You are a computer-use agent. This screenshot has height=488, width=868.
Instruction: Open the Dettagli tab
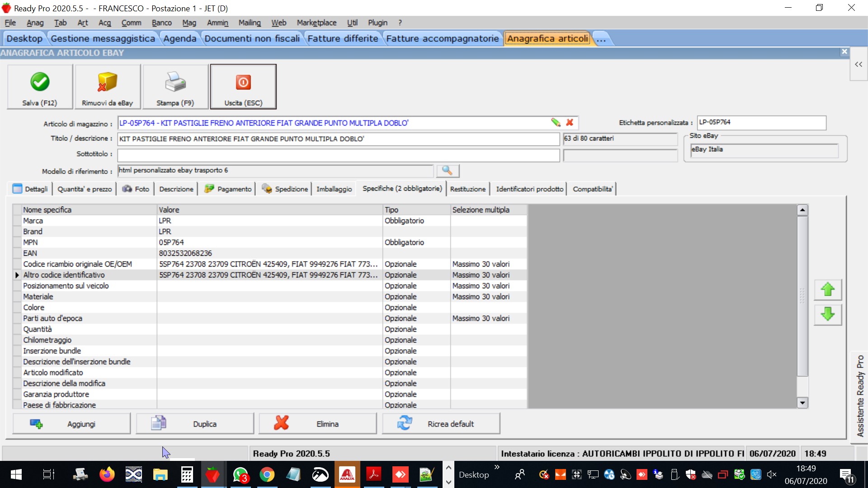(30, 189)
